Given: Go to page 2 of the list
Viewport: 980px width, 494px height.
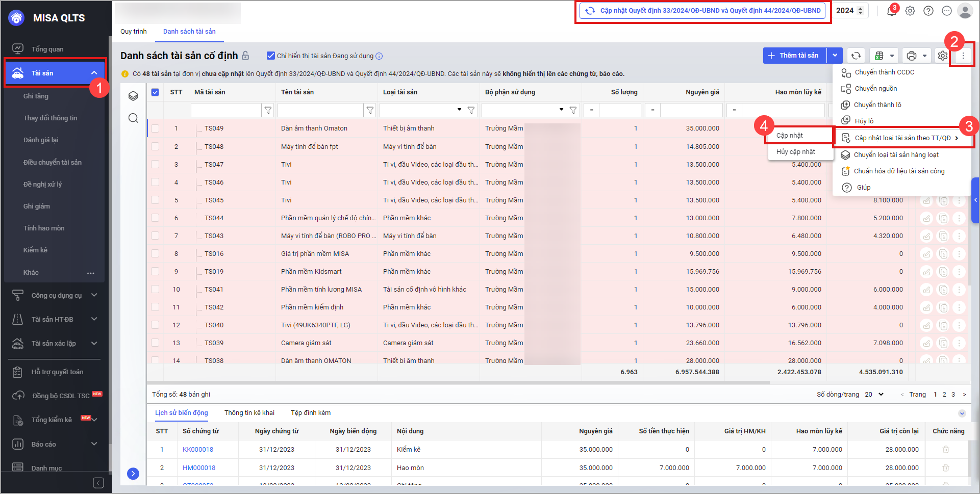Looking at the screenshot, I should (944, 395).
